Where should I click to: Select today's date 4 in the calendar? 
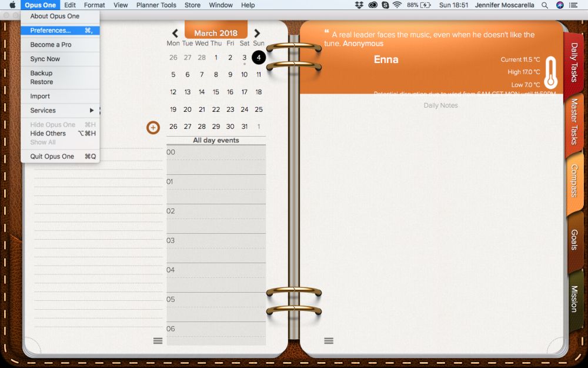pos(259,58)
